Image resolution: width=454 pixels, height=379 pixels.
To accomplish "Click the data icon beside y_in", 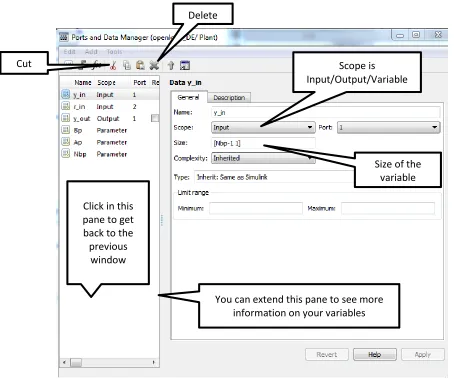I will 66,94.
